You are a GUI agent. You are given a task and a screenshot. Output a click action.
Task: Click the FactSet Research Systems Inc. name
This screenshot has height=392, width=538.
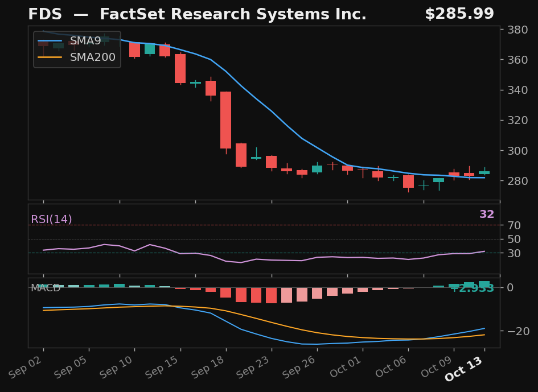pos(233,14)
